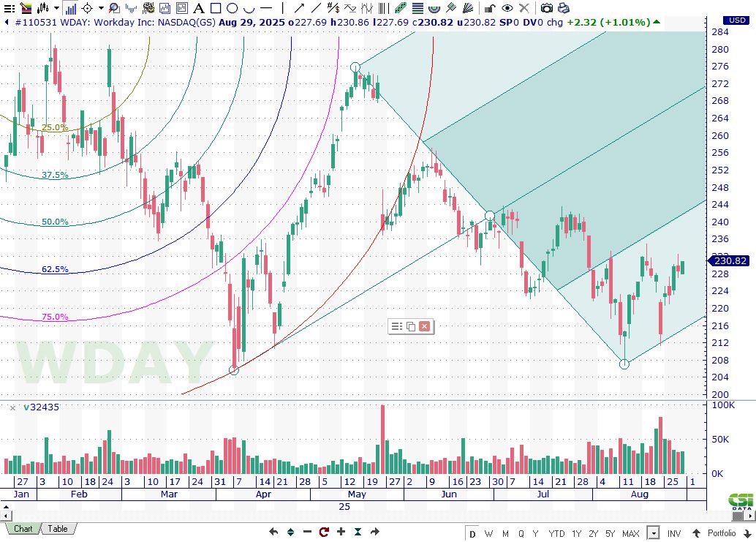Pick the arrow line drawing tool
The width and height of the screenshot is (756, 542).
pos(299,8)
